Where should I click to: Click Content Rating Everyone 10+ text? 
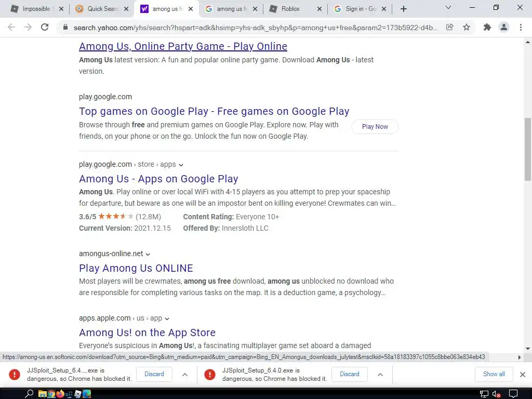(231, 217)
